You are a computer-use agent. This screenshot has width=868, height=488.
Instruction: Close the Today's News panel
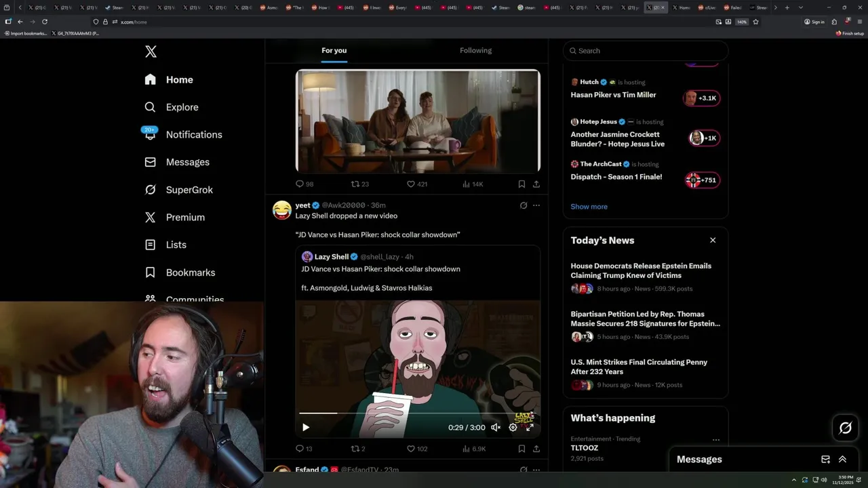[713, 240]
